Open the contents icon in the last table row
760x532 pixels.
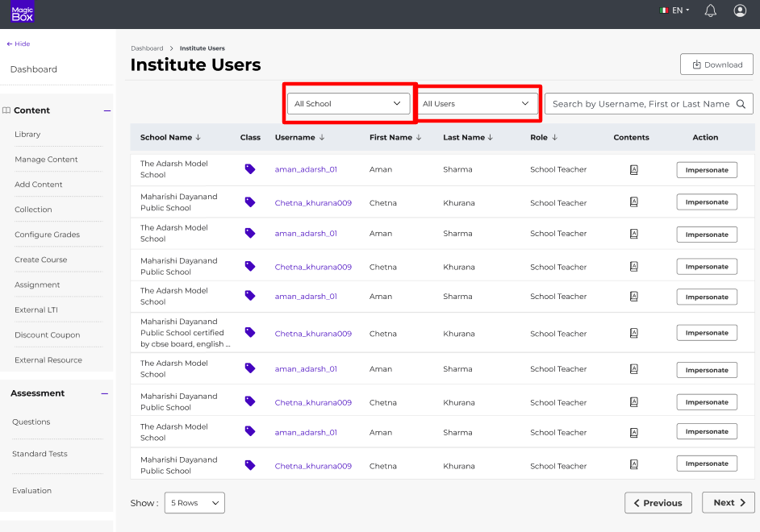point(633,465)
